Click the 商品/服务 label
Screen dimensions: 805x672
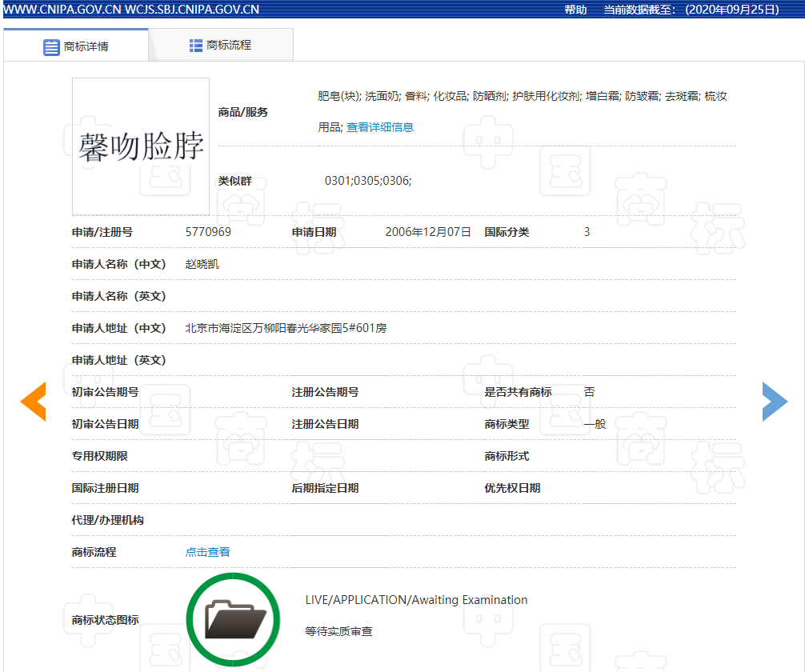[x=242, y=112]
